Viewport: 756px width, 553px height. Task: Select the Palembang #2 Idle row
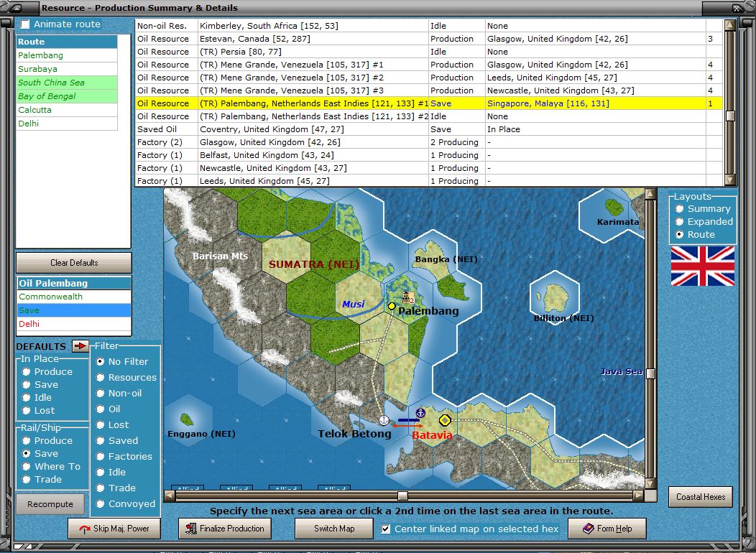point(428,116)
